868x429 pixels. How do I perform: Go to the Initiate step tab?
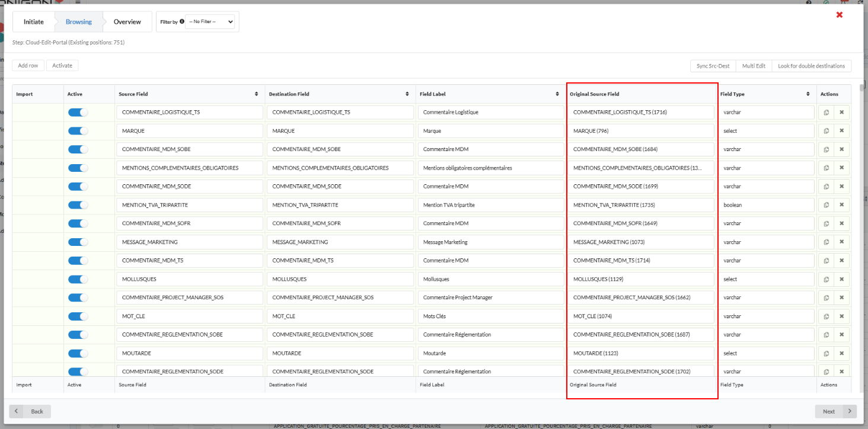pyautogui.click(x=34, y=22)
